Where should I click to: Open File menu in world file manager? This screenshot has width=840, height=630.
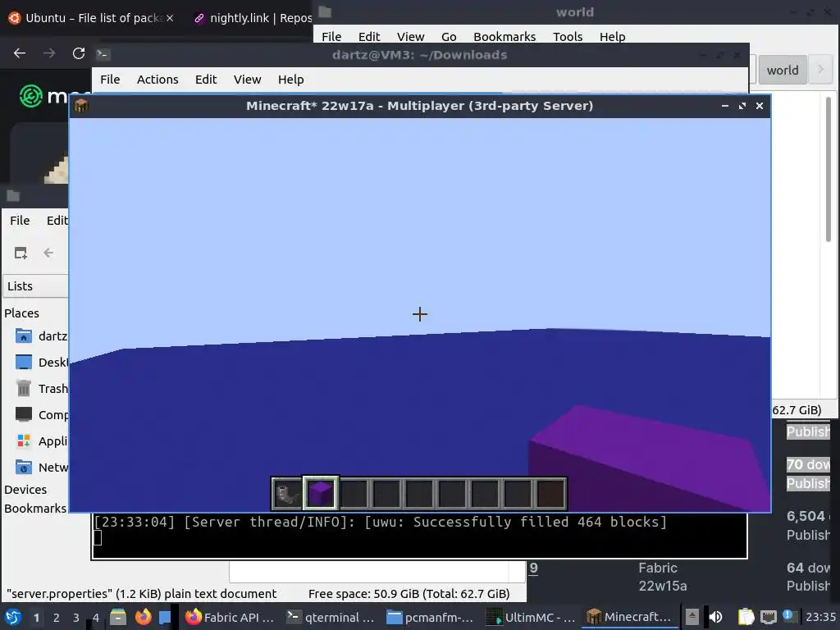click(331, 36)
